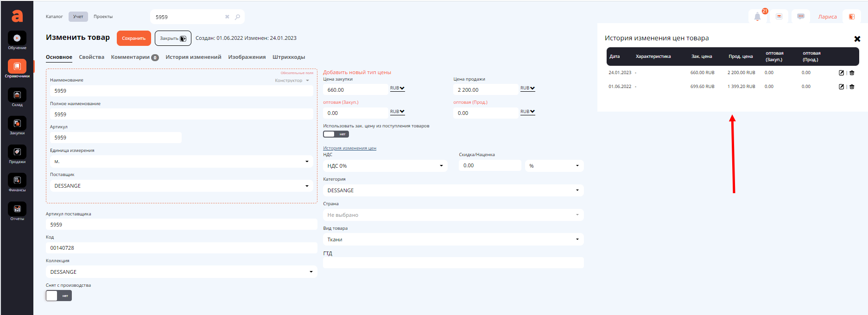Go to Закупки in the sidebar
This screenshot has height=315, width=868.
[17, 124]
